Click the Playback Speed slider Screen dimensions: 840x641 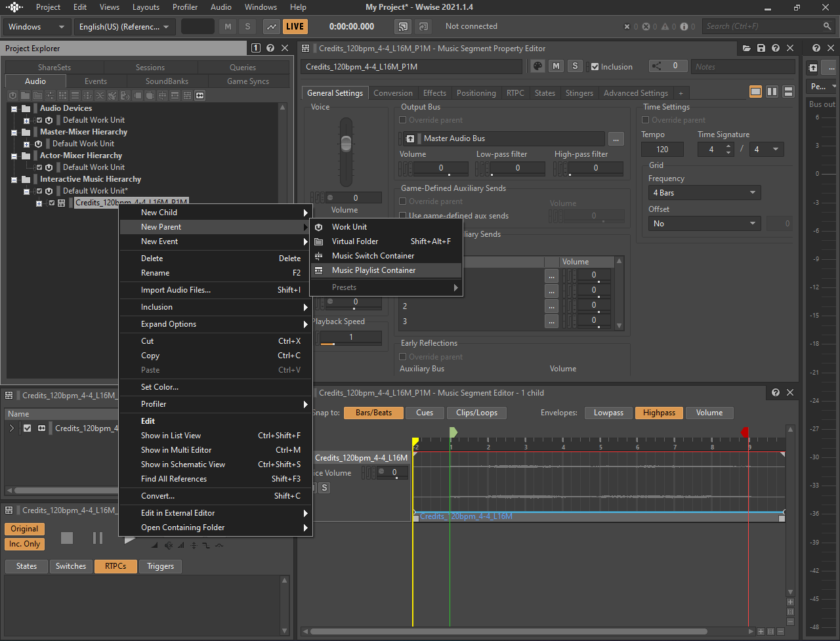[x=350, y=338]
